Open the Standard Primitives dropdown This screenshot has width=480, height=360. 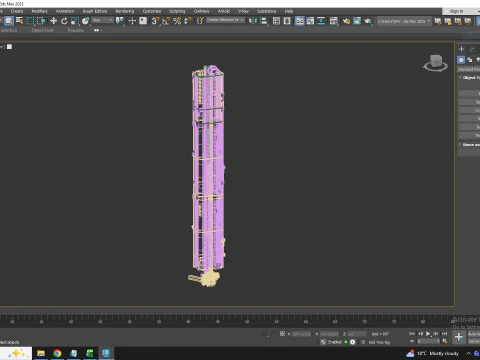(469, 69)
